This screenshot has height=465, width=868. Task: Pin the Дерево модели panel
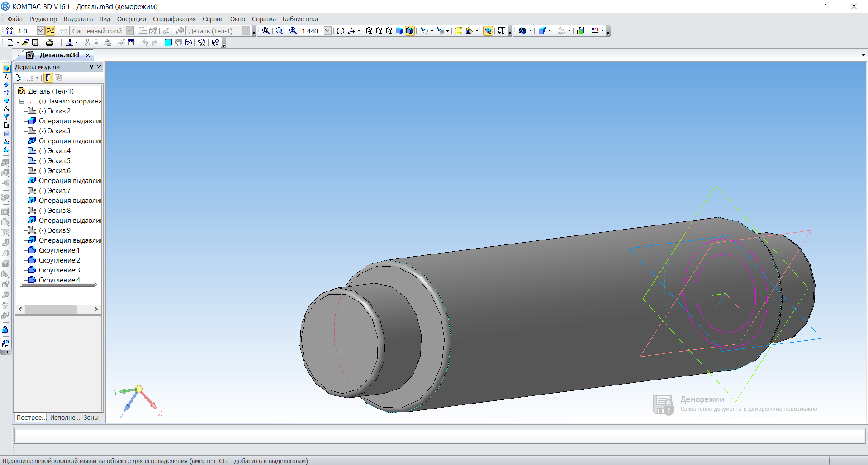coord(91,67)
